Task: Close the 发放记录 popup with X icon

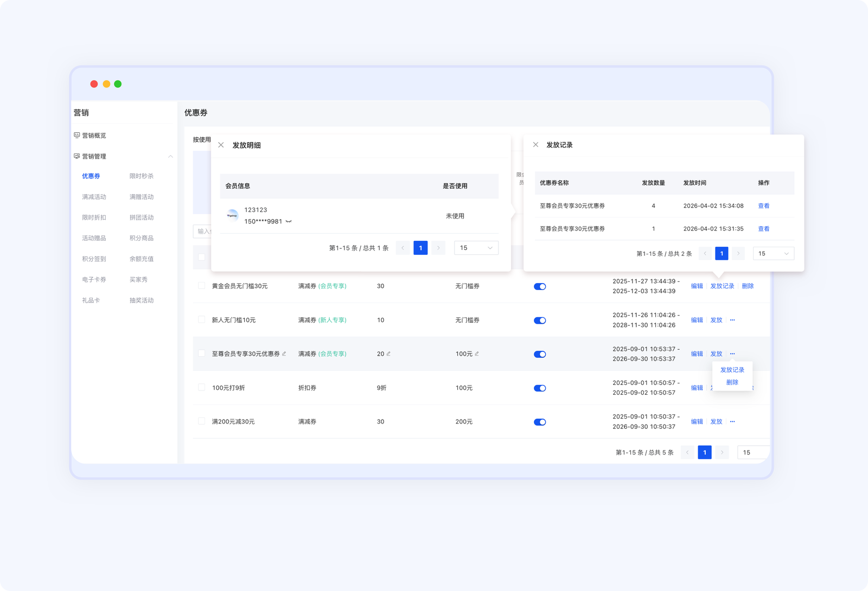Action: click(x=535, y=145)
